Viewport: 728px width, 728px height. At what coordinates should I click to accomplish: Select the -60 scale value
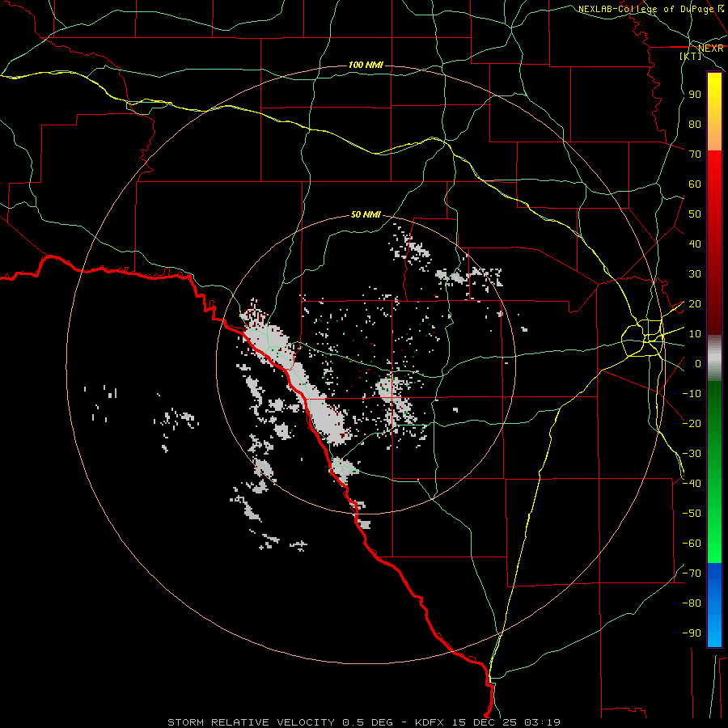pyautogui.click(x=692, y=544)
